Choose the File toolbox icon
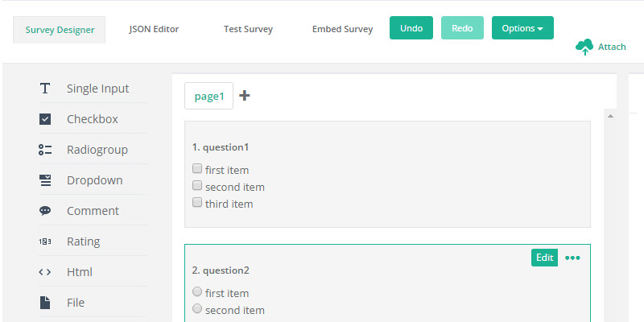Screen dimensions: 644x322 45,303
